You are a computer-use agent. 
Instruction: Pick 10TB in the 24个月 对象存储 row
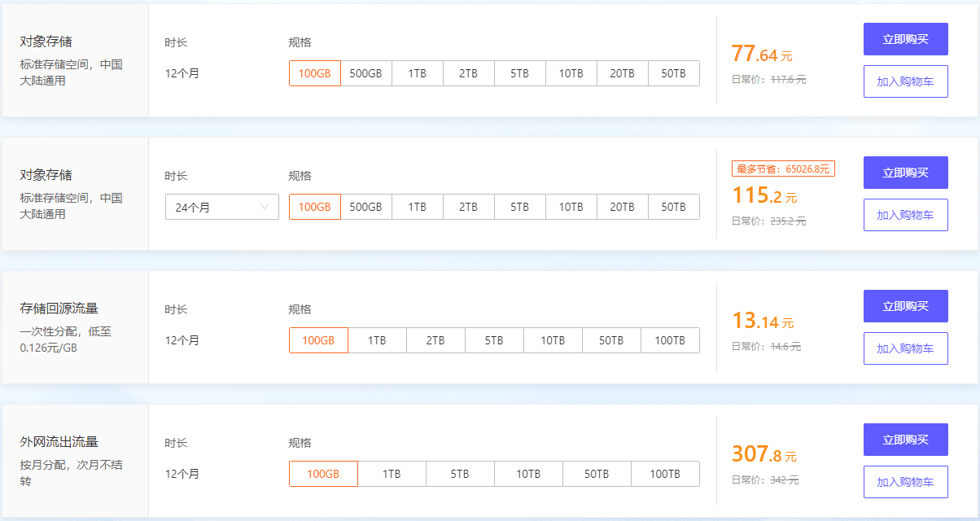click(571, 207)
